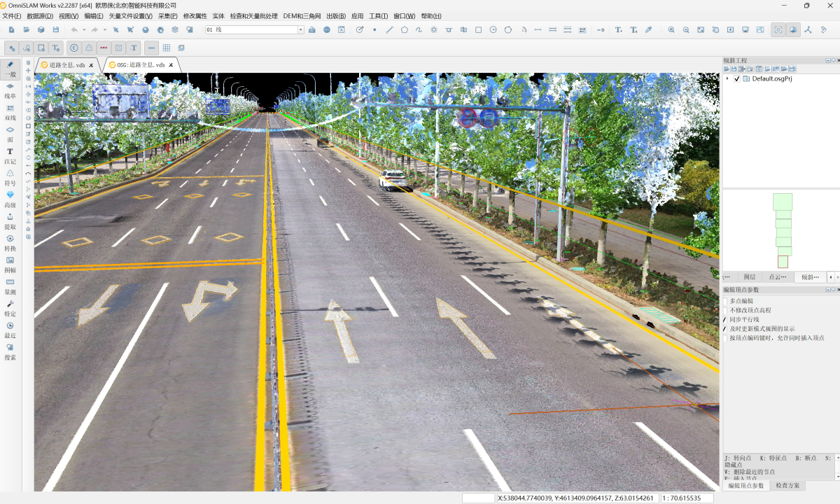Close the OSG:道路全息.vdb tab
The height and width of the screenshot is (504, 840).
click(x=171, y=65)
